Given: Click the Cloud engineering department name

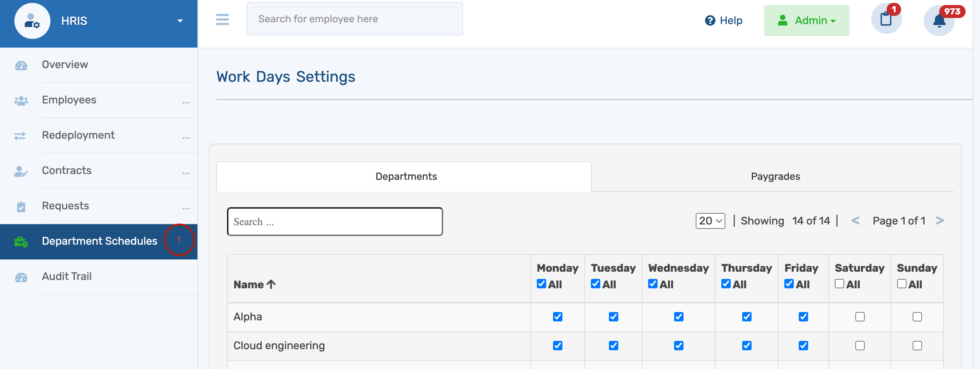Looking at the screenshot, I should 279,346.
